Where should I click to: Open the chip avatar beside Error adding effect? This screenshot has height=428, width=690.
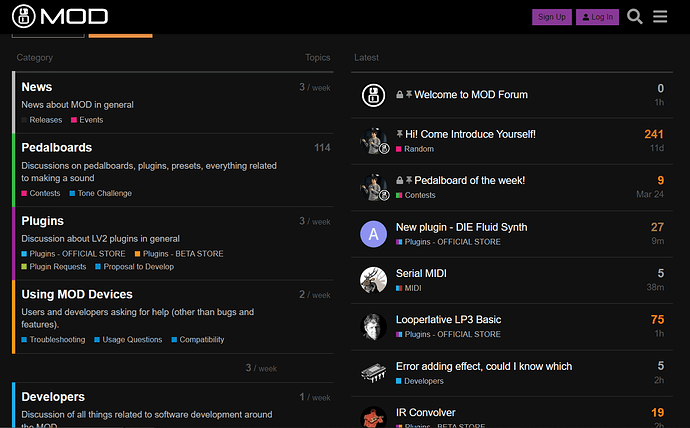(x=373, y=373)
